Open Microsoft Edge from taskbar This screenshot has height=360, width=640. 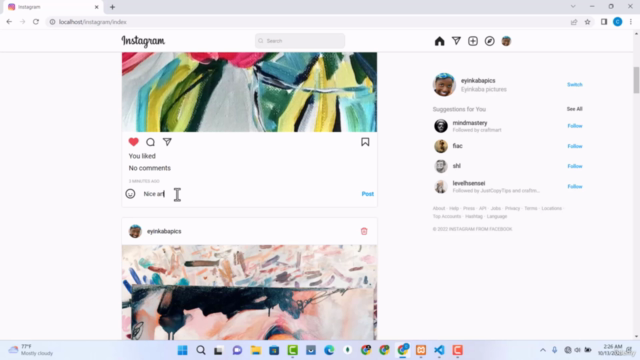click(329, 350)
